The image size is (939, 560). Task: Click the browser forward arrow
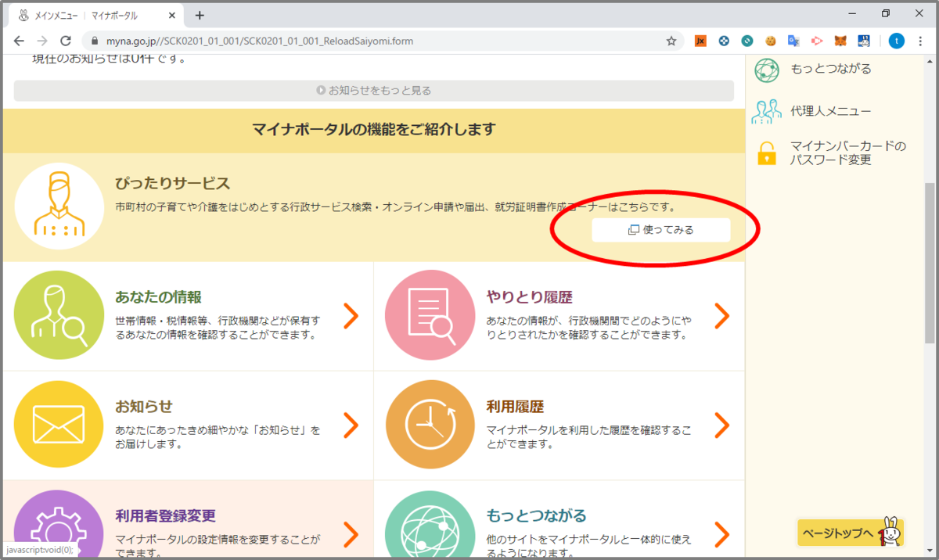[42, 41]
